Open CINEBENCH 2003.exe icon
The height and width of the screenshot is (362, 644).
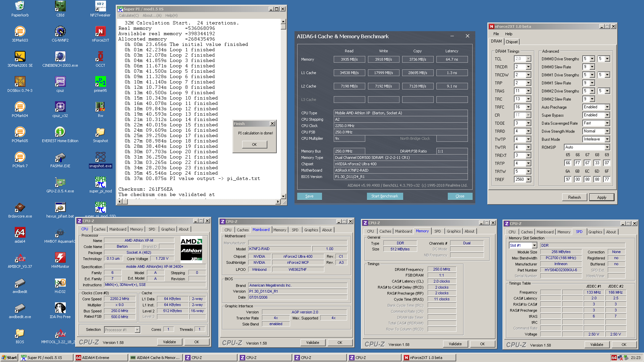coord(60,59)
